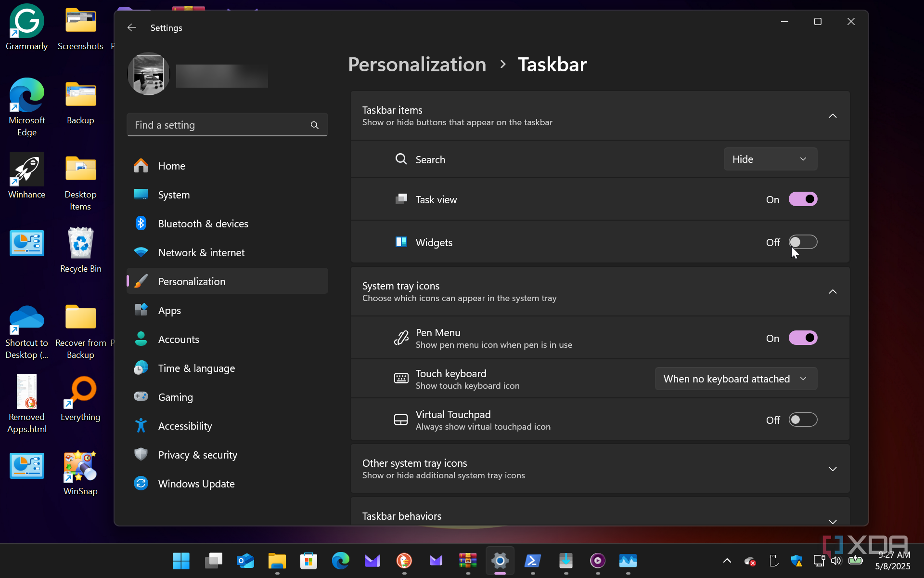Screen dimensions: 924x578
Task: Open Privacy & security settings
Action: click(197, 455)
